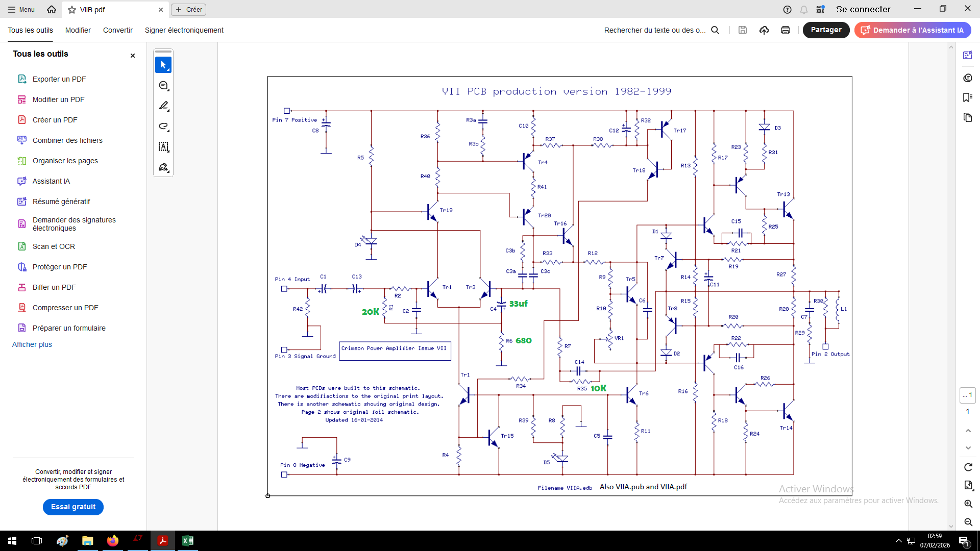Click the Partager button
The height and width of the screenshot is (551, 980).
(826, 30)
